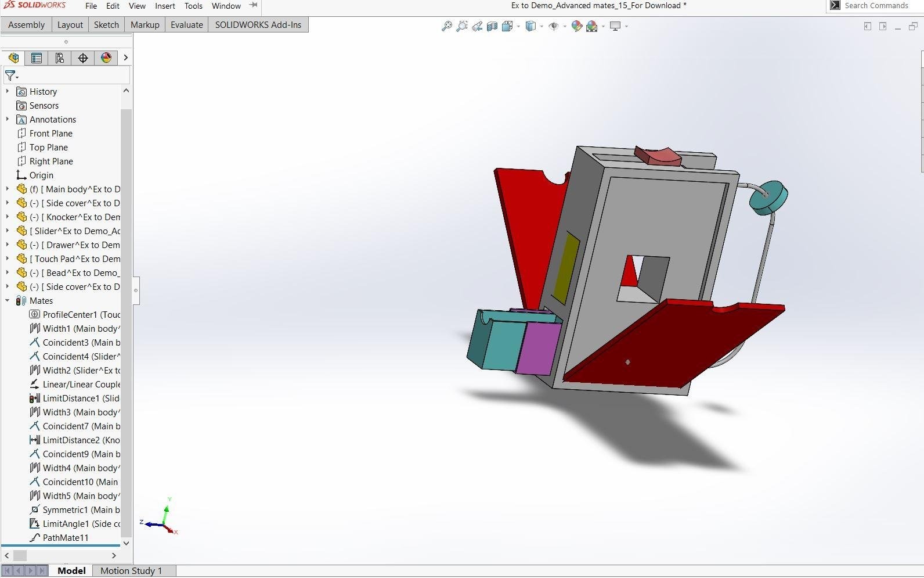This screenshot has width=924, height=578.
Task: Click Apply Scene icon
Action: (x=592, y=26)
